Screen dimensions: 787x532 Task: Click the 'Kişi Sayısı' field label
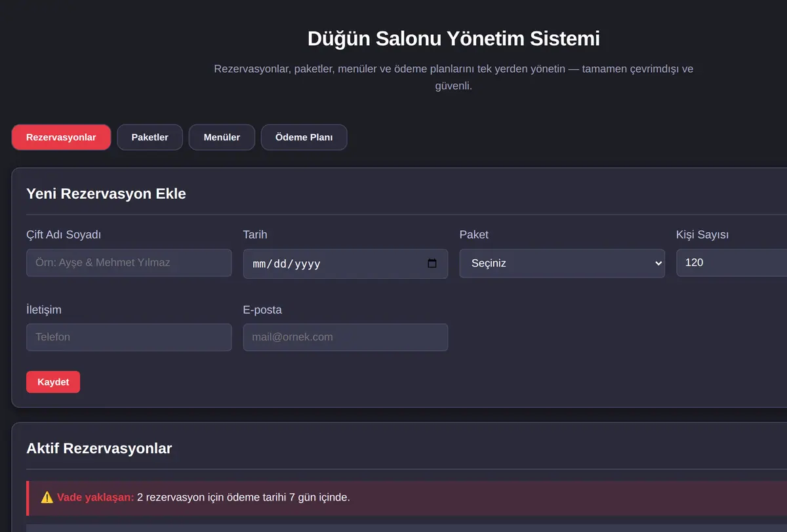(702, 235)
